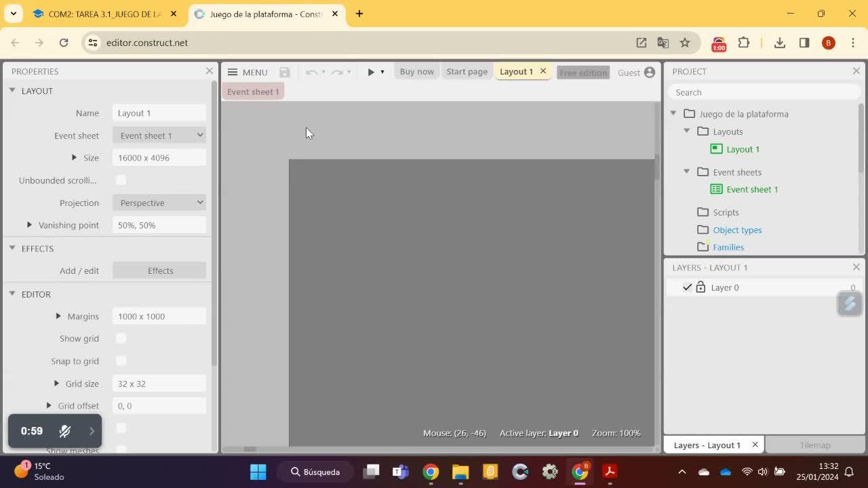
Task: Open the Undo history dropdown arrow
Action: click(323, 72)
